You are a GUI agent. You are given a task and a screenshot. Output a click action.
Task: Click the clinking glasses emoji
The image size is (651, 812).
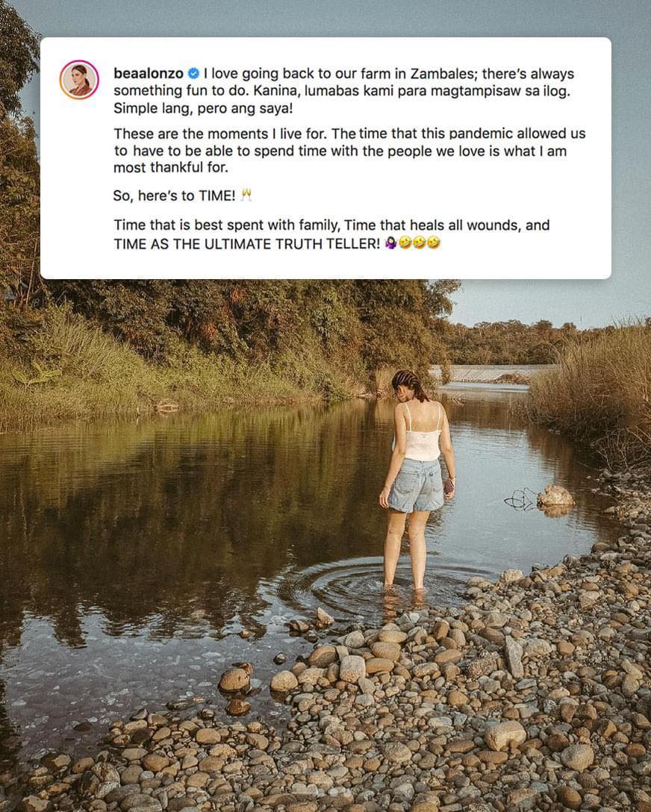point(246,196)
